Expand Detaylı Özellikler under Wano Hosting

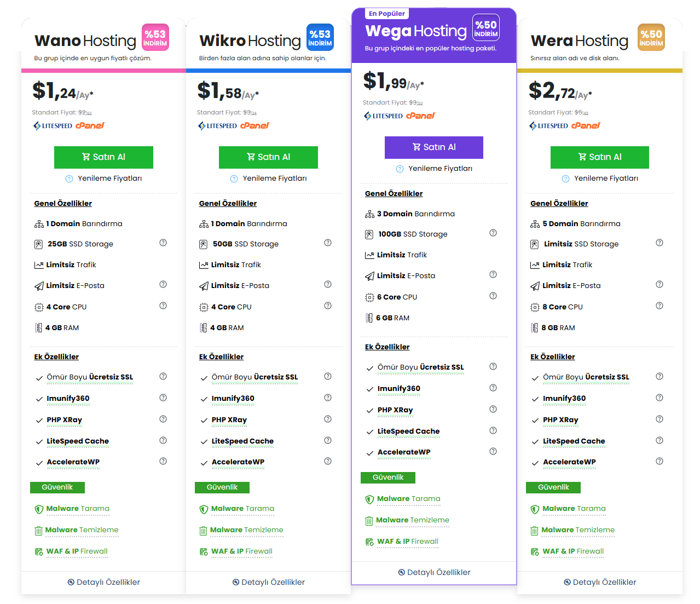tap(104, 582)
